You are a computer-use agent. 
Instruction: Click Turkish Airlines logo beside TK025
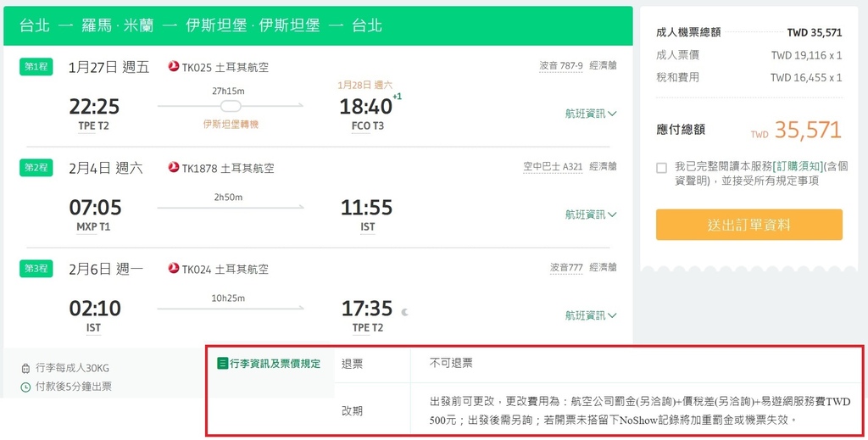point(174,67)
